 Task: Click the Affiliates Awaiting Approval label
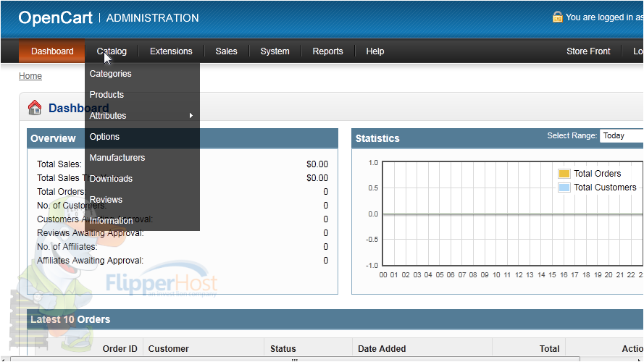[90, 261]
